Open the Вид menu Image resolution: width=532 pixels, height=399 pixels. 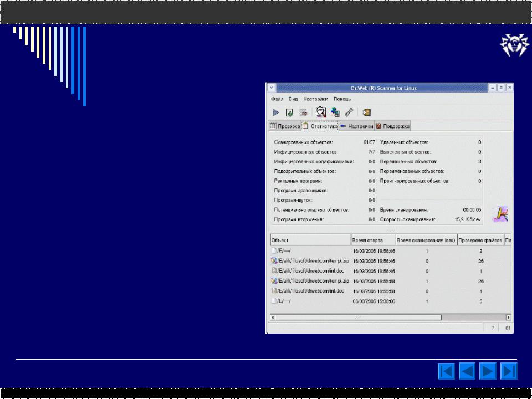click(x=293, y=99)
